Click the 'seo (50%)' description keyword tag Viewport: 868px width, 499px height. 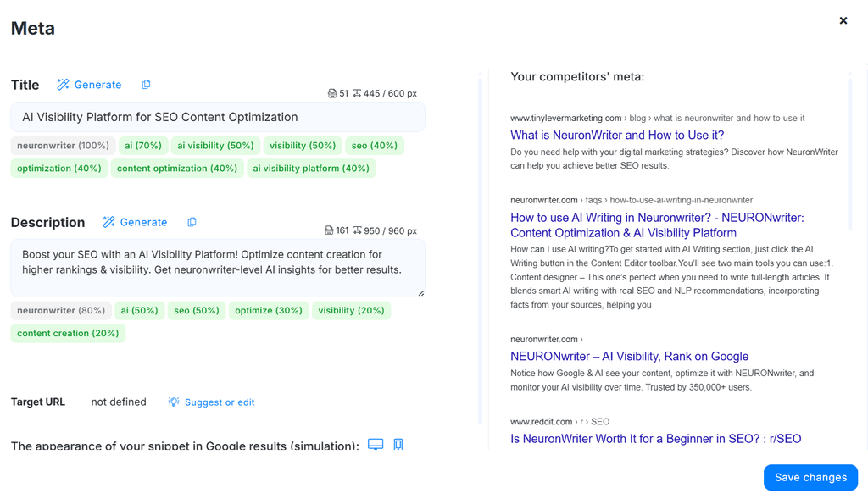[197, 310]
